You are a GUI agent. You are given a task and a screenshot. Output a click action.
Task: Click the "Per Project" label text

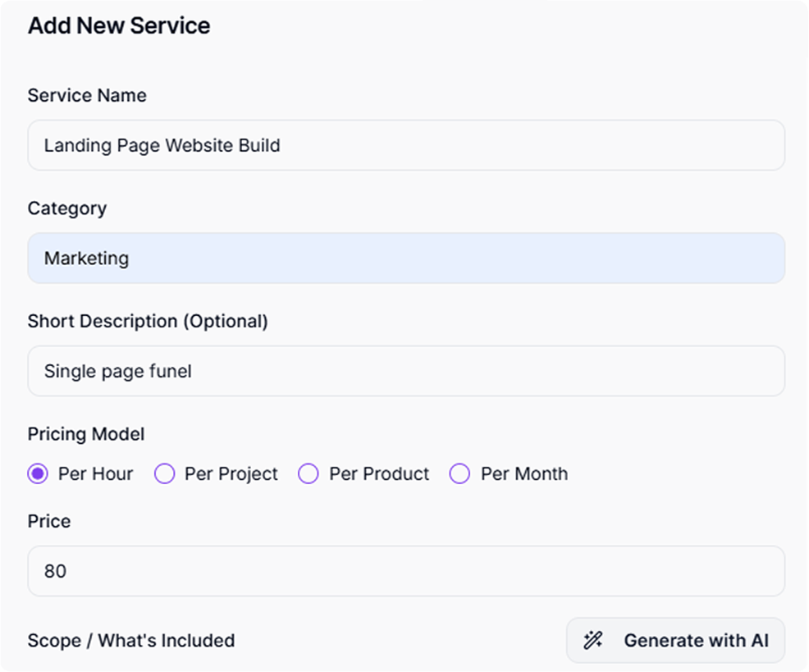pyautogui.click(x=231, y=474)
